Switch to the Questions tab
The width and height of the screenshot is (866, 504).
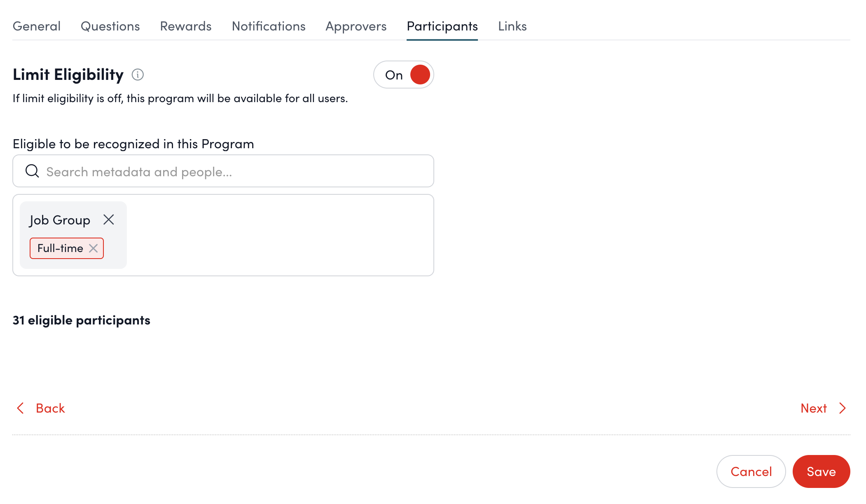(x=110, y=26)
